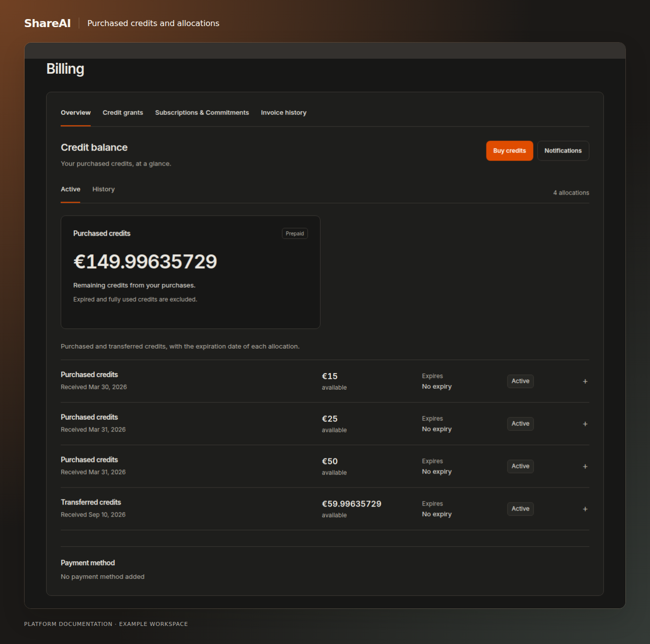Open Subscriptions & Commitments tab
Viewport: 650px width, 644px height.
tap(202, 113)
